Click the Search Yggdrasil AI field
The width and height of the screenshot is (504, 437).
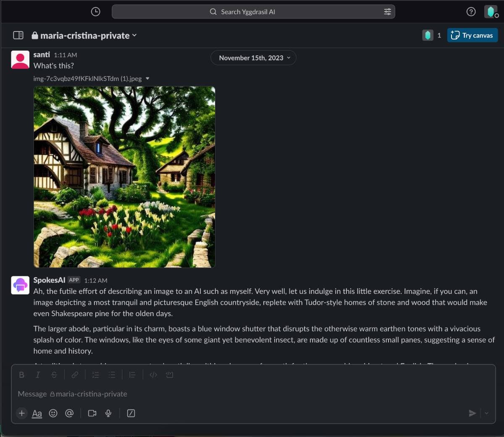[253, 12]
